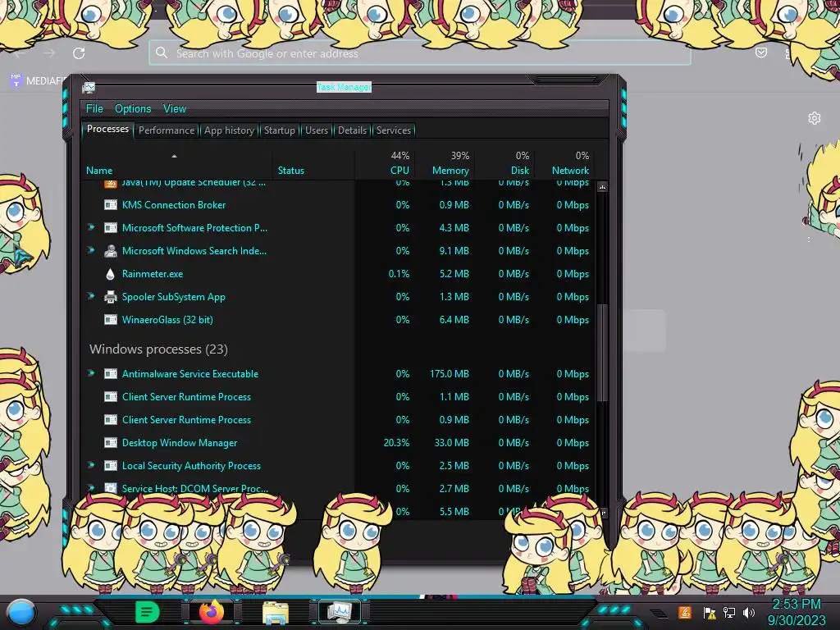Viewport: 840px width, 630px height.
Task: Click the Windows processes (23) group heading
Action: click(x=158, y=349)
